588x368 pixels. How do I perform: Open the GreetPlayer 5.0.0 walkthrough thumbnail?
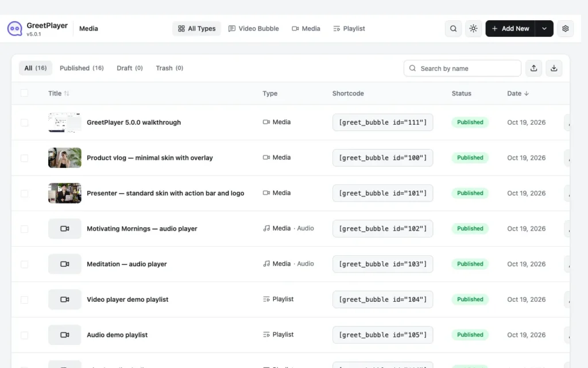[64, 122]
